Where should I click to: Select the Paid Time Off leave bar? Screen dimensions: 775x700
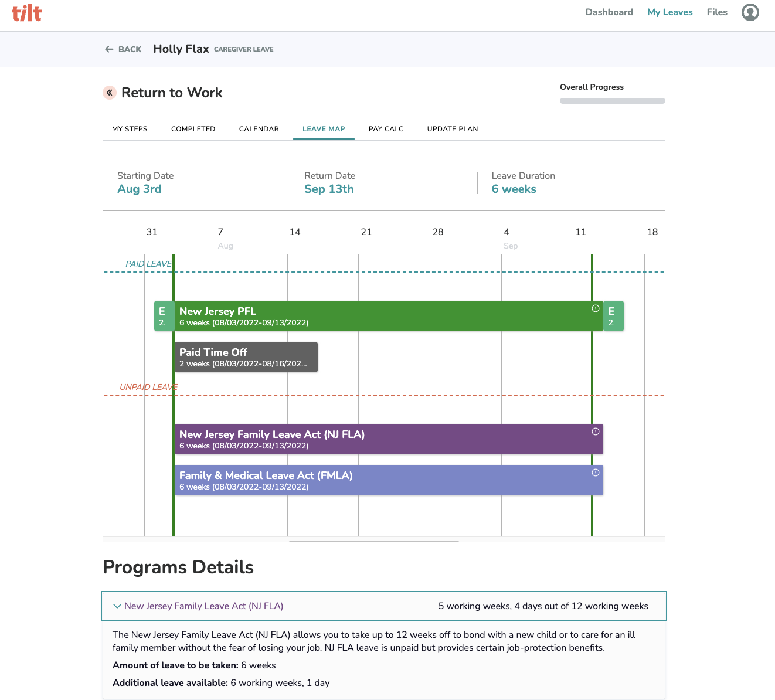coord(245,356)
